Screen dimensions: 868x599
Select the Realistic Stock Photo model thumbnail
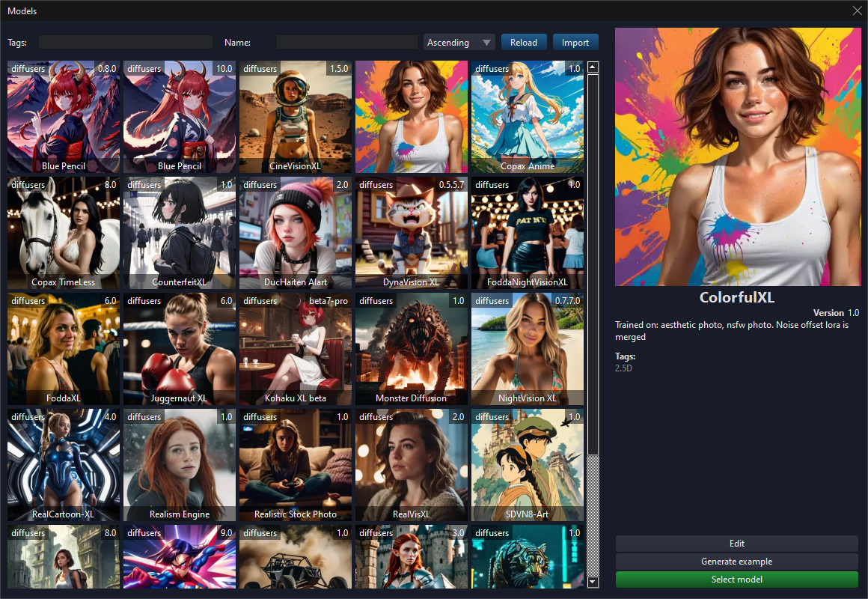[296, 466]
